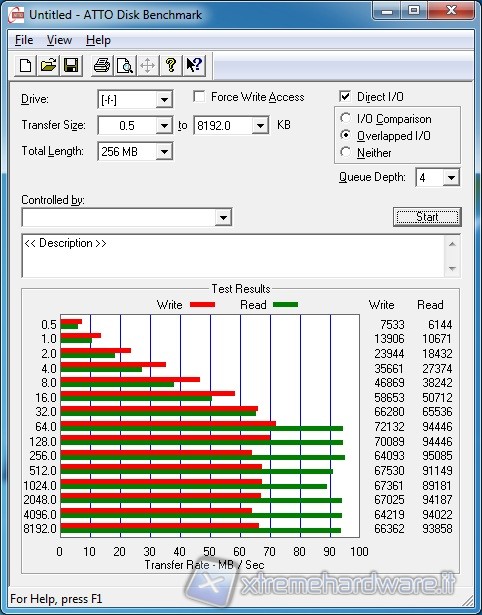482x615 pixels.
Task: Open the File menu
Action: point(24,40)
